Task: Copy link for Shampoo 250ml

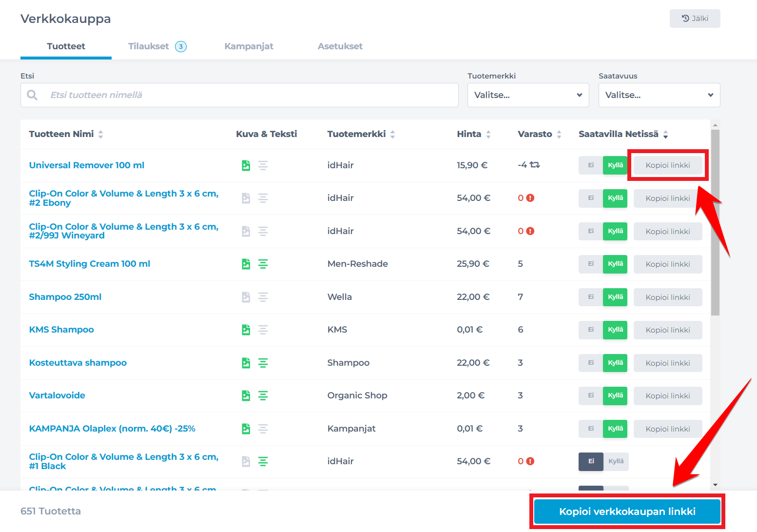Action: point(668,297)
